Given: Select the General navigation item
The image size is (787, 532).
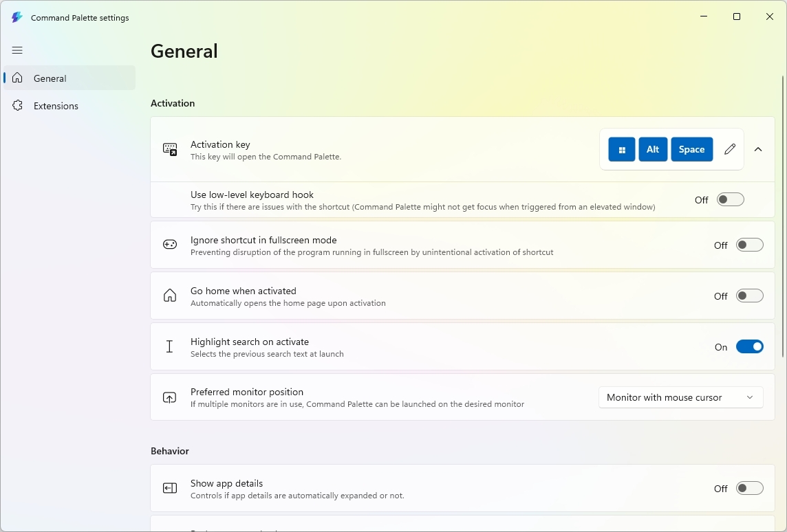Looking at the screenshot, I should click(69, 78).
